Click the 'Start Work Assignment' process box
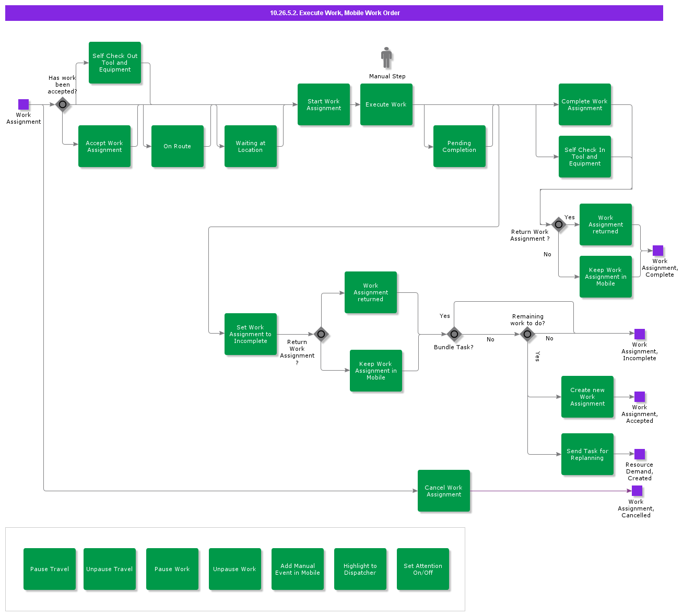This screenshot has width=683, height=616. tap(324, 104)
